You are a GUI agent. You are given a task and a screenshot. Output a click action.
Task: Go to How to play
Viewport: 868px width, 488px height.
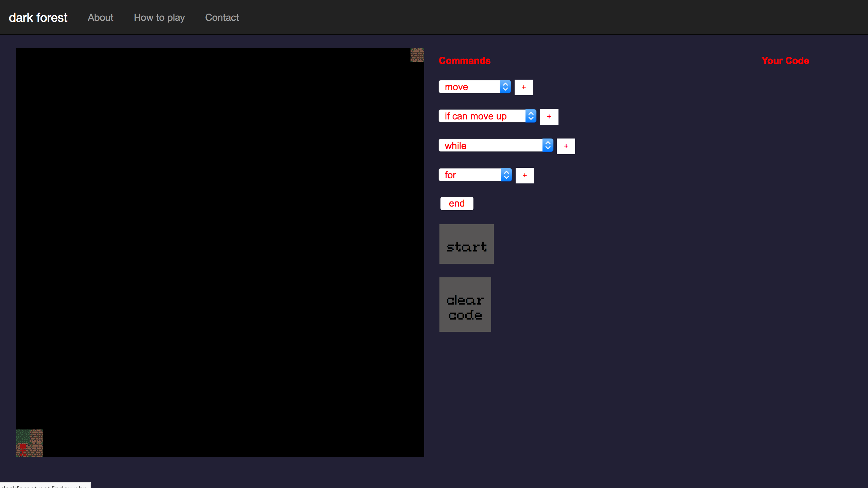tap(159, 17)
